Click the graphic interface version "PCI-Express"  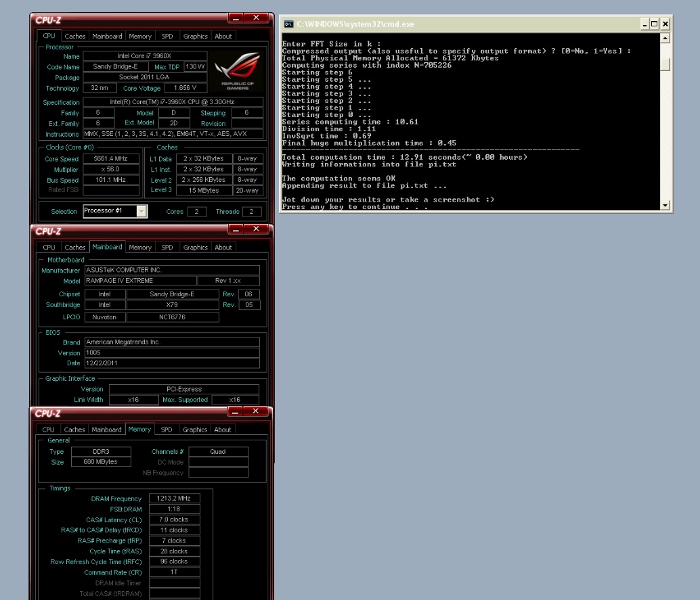[184, 389]
